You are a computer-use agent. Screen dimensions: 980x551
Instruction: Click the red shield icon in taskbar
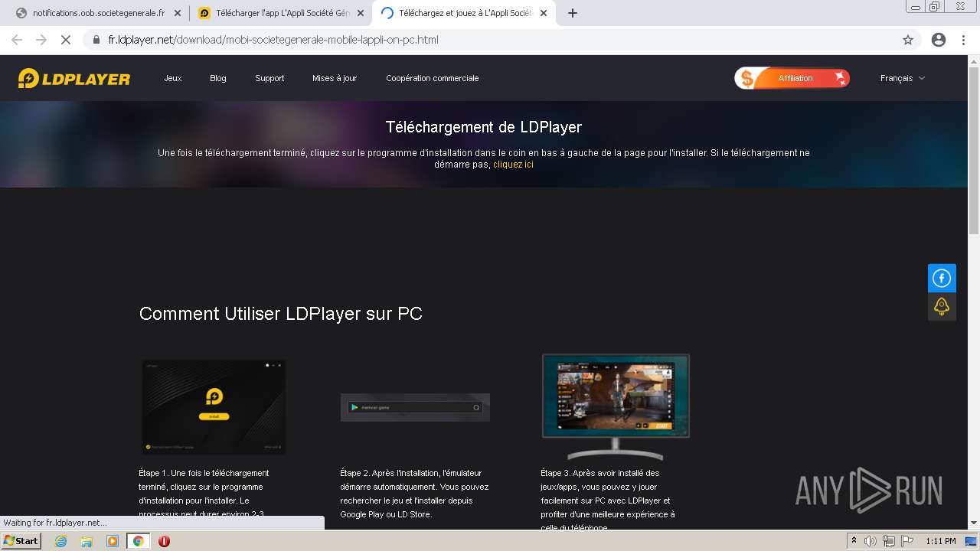[x=164, y=541]
